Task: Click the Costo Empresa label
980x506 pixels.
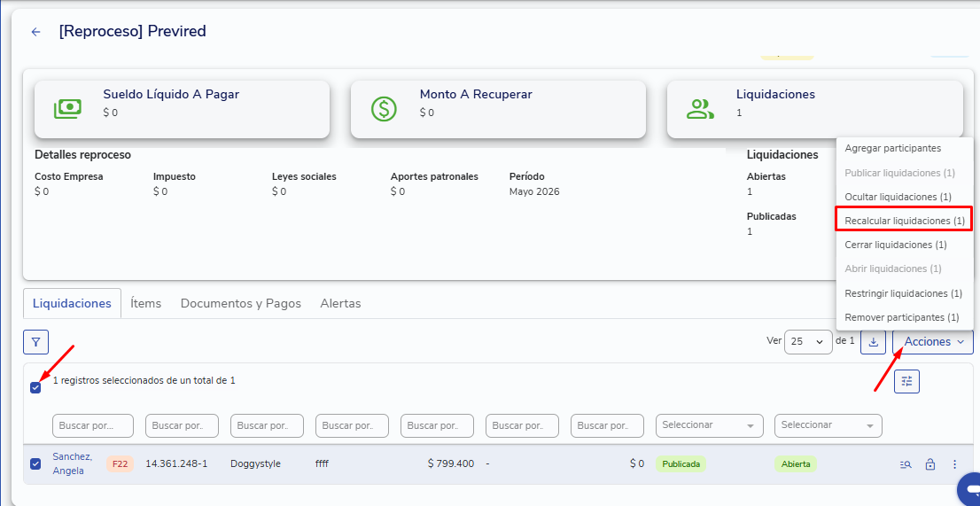Action: click(69, 176)
